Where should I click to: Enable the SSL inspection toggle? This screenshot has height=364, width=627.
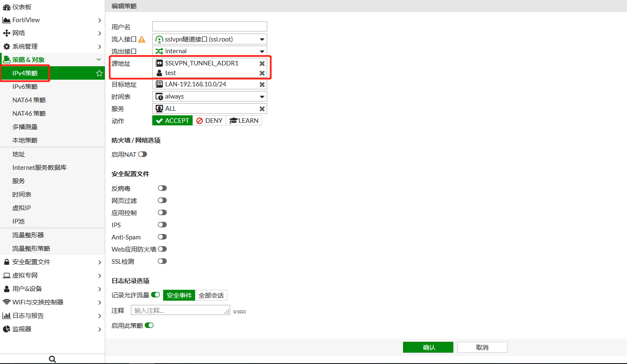pos(162,261)
